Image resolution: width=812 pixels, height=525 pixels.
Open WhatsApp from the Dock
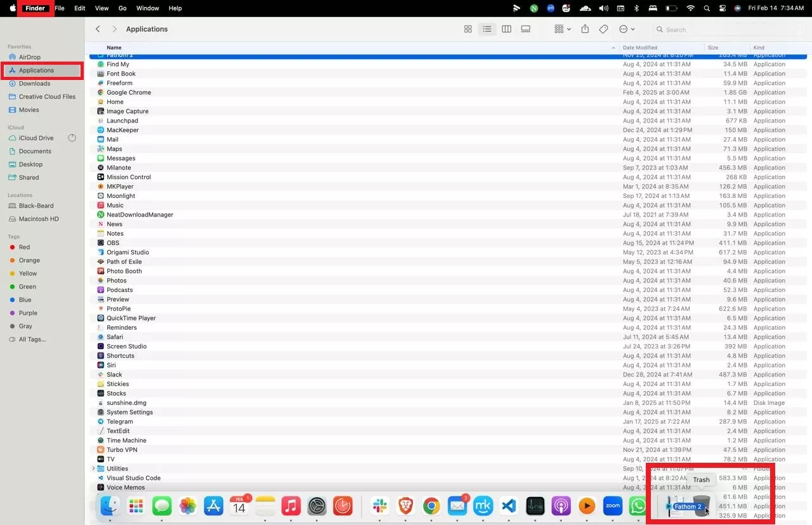click(638, 506)
